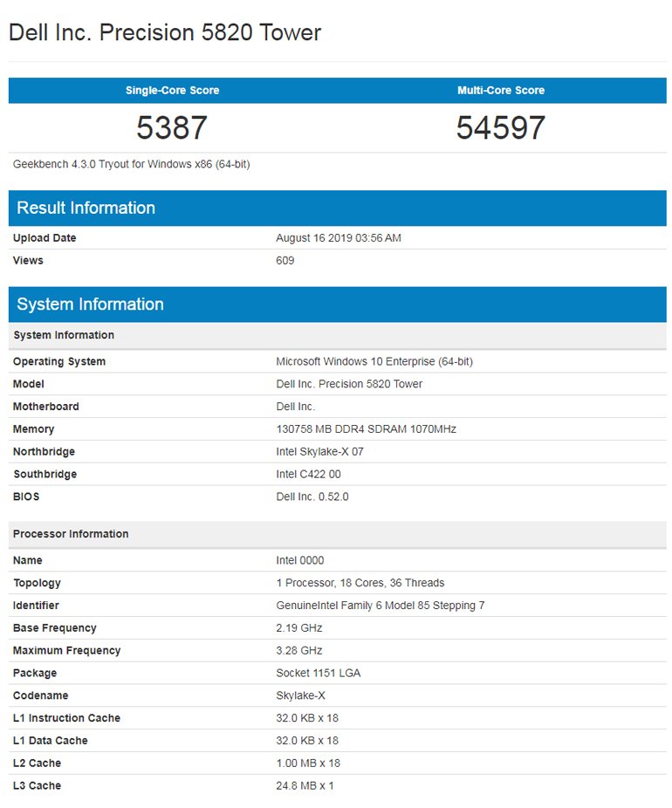Click the Topology value with 18 Cores
Screen dimensions: 672x808
[x=360, y=583]
